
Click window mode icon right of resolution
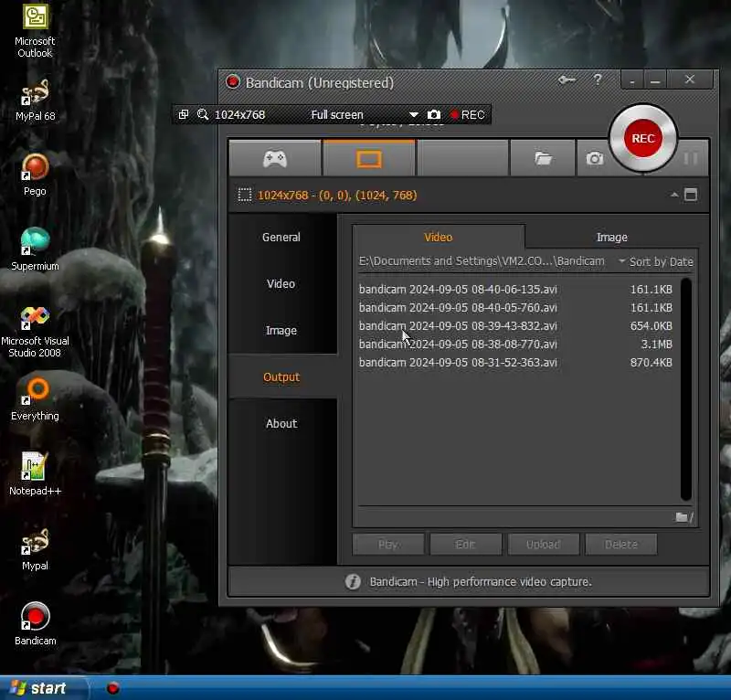[x=691, y=195]
